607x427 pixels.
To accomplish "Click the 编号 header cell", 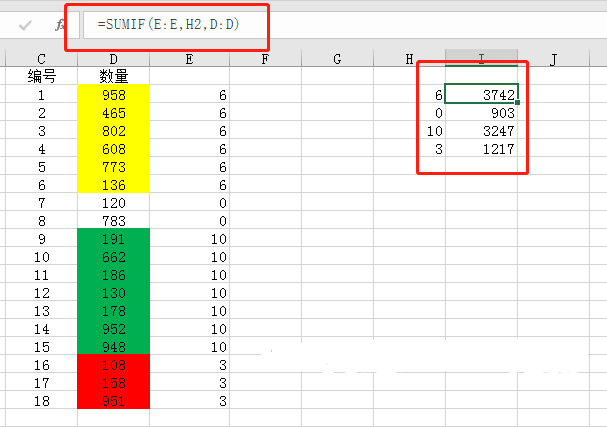I will tap(41, 76).
